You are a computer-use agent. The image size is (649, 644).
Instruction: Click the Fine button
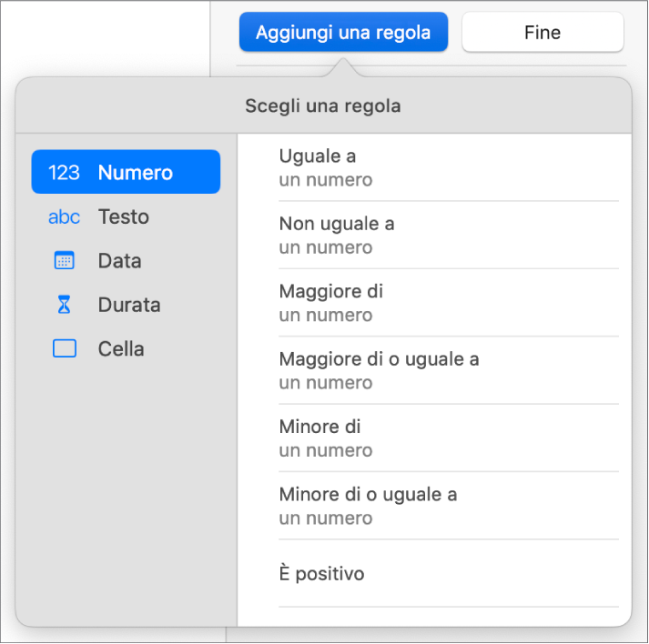coord(543,32)
